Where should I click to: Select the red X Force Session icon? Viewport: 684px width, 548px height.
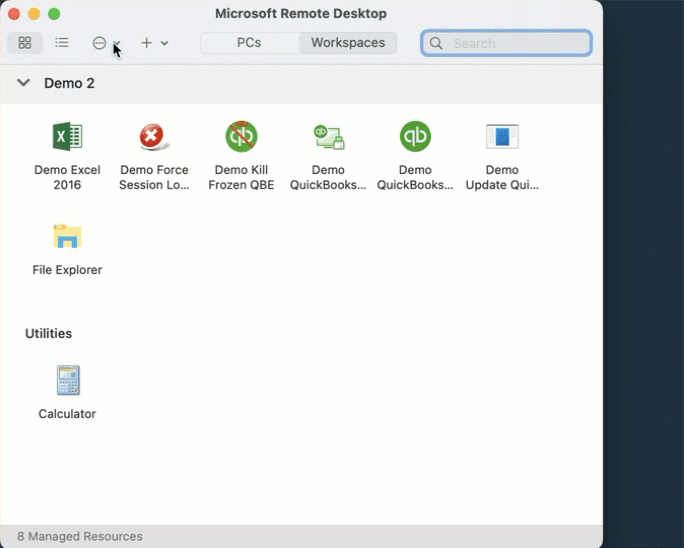[154, 137]
